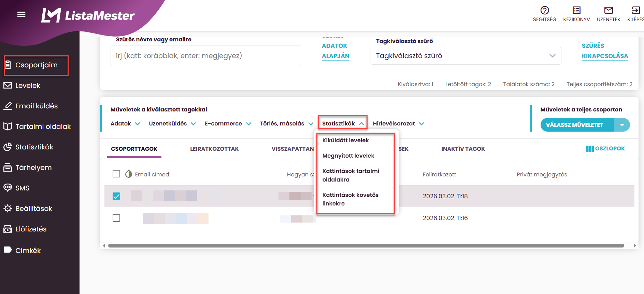Viewport: 644px width, 294px height.
Task: Click the Előfizetés subscription icon
Action: tap(8, 229)
